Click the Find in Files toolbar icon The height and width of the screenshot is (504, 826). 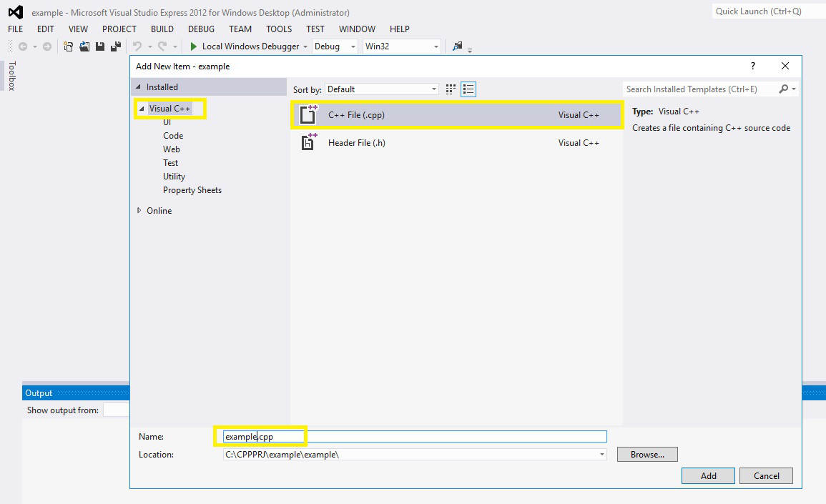click(x=457, y=46)
